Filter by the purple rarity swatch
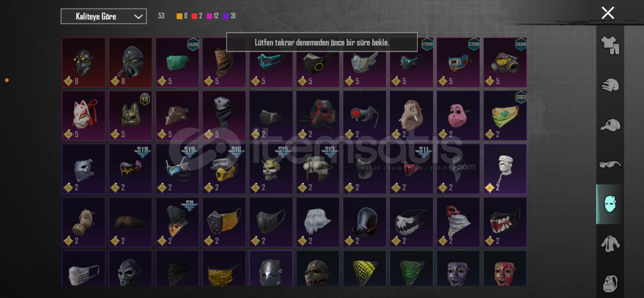 226,16
